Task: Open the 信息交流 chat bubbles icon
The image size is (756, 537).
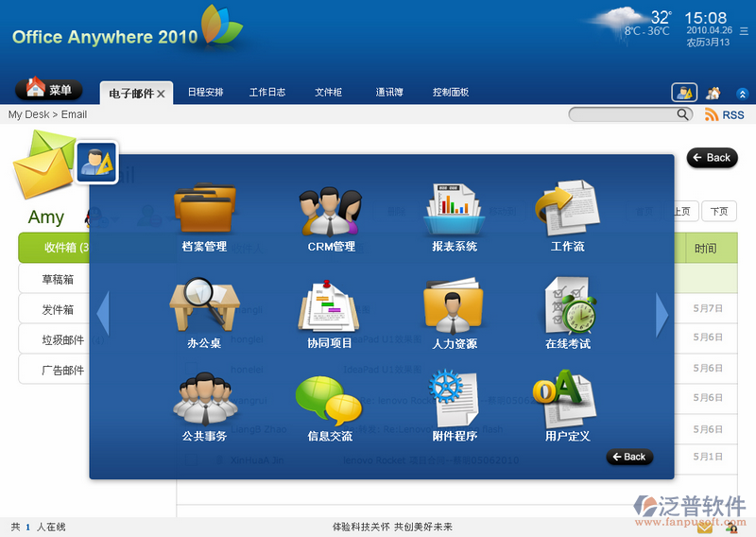Action: point(328,400)
